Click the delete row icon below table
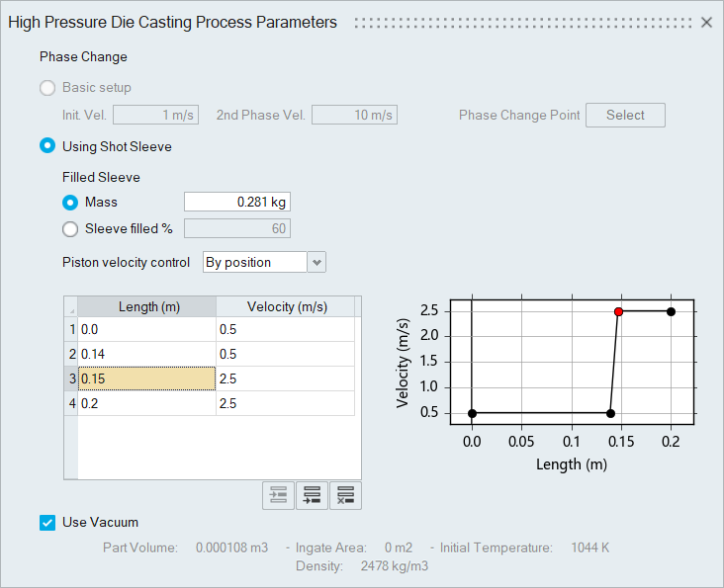Screen dimensions: 724x588 (x=345, y=495)
